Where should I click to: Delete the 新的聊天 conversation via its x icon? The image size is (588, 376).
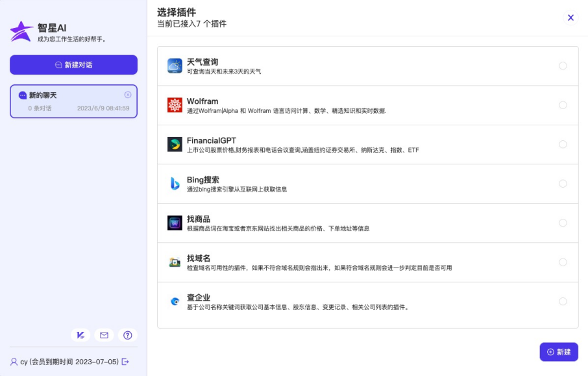pos(128,95)
